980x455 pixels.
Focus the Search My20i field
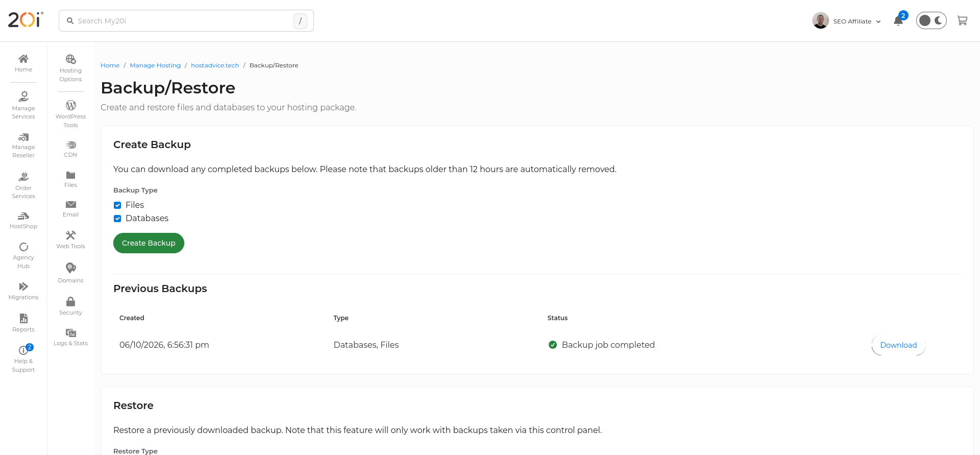tap(186, 21)
